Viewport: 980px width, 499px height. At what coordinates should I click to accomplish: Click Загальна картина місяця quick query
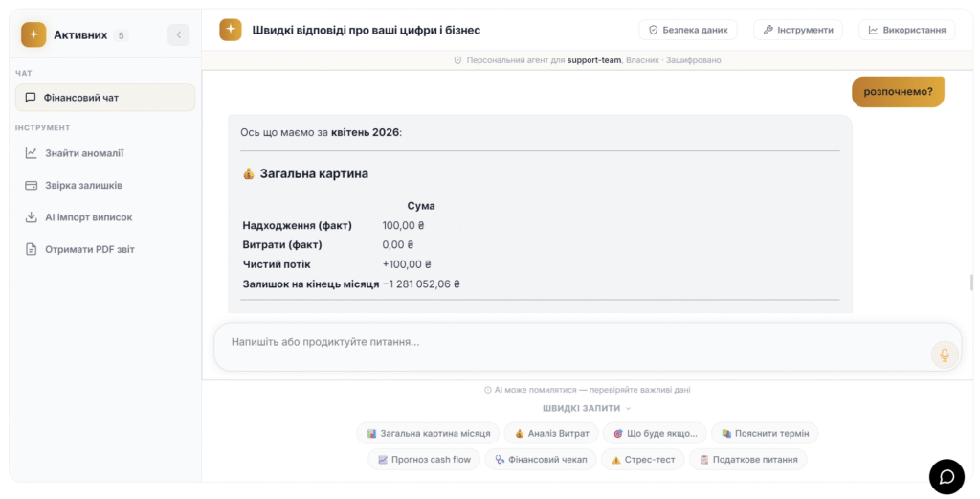(x=428, y=434)
